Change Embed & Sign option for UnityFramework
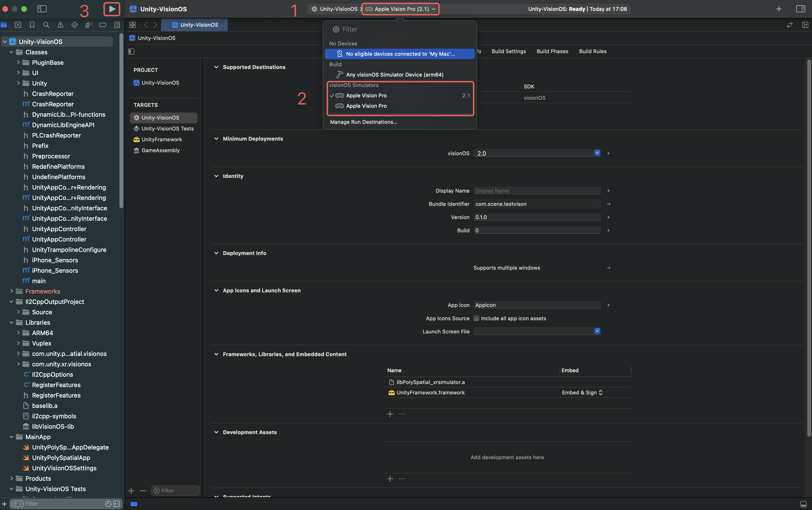Screen dimensions: 812x510 coord(582,392)
